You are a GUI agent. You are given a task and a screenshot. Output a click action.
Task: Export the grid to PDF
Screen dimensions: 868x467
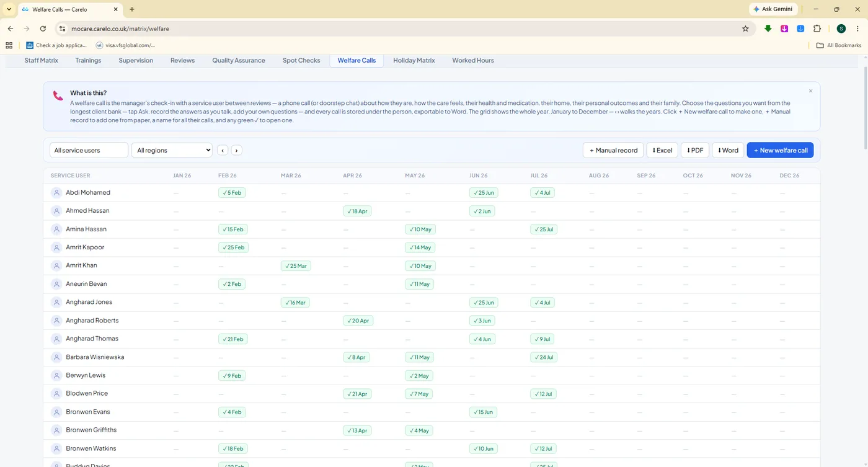(695, 150)
